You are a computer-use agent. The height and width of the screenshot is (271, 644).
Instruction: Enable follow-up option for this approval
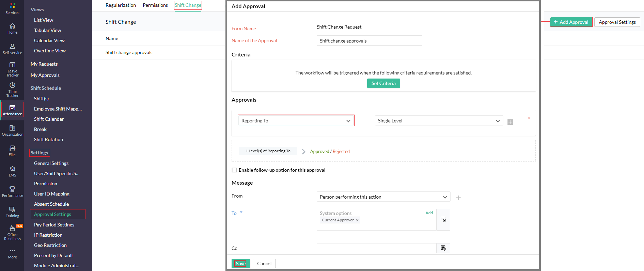click(234, 170)
